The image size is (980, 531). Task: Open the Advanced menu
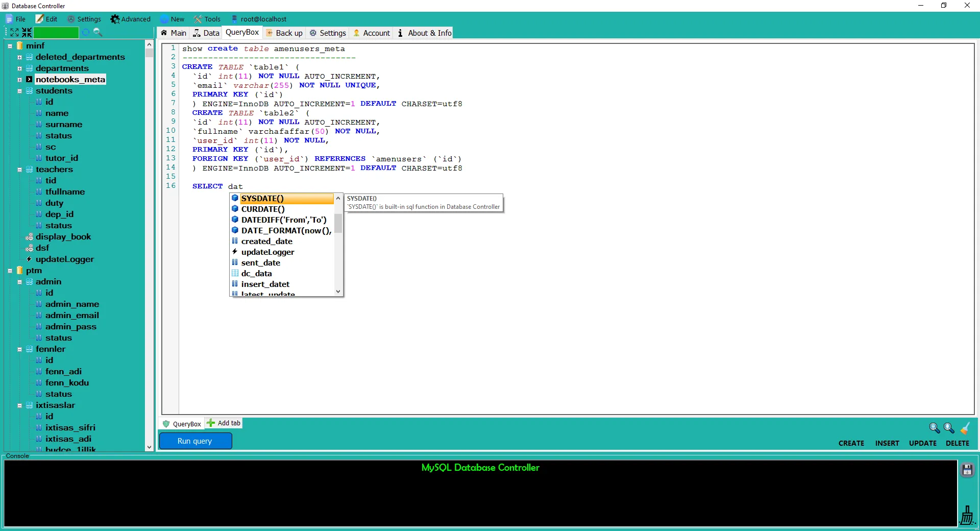(x=131, y=19)
